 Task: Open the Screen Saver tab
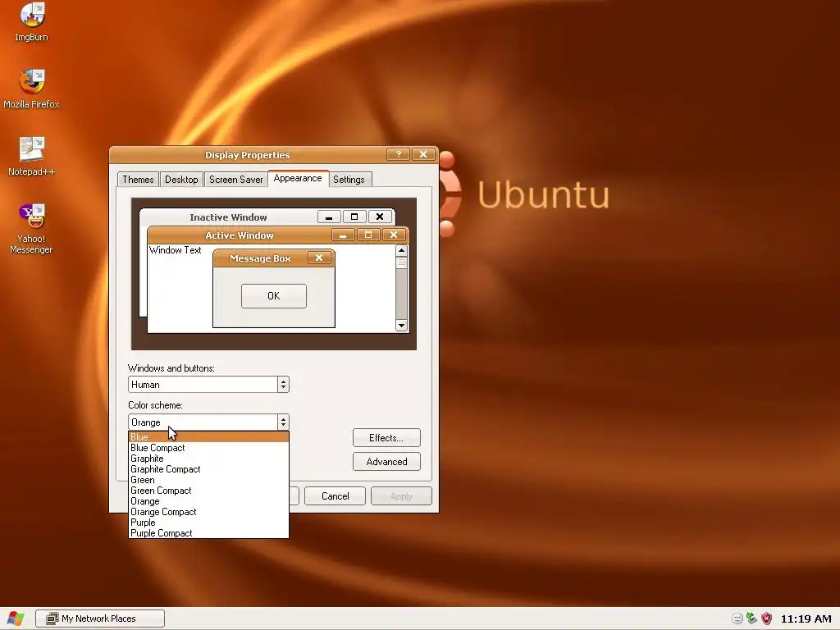click(x=235, y=180)
